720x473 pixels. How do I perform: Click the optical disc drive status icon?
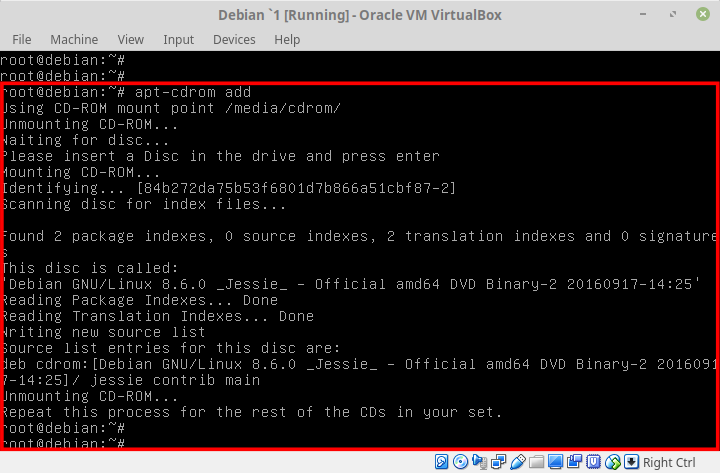click(x=460, y=462)
